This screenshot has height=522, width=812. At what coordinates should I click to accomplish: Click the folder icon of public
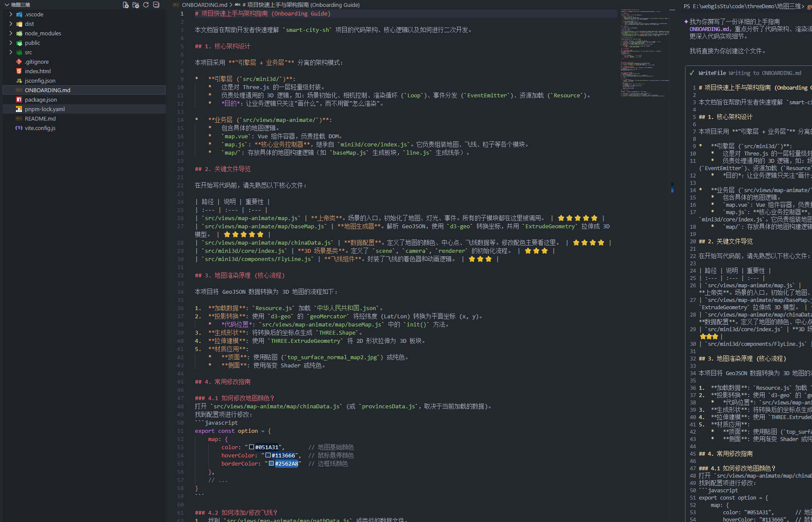(19, 43)
